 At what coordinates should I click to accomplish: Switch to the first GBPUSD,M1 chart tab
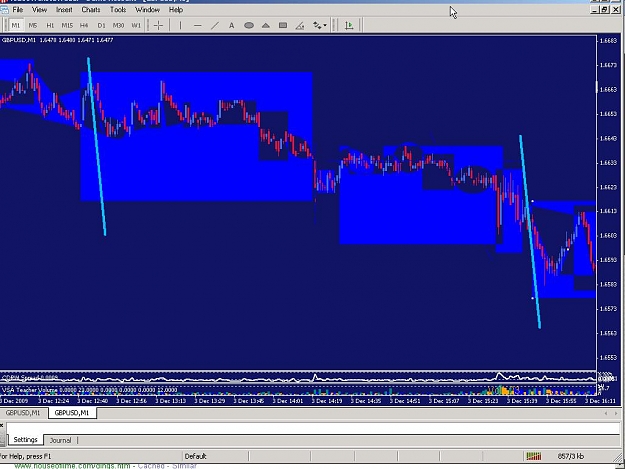23,413
